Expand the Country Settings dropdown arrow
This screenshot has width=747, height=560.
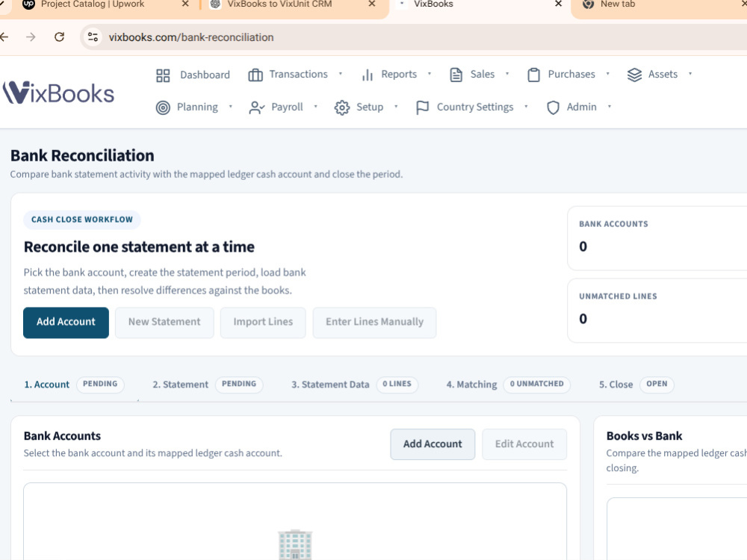click(x=526, y=107)
